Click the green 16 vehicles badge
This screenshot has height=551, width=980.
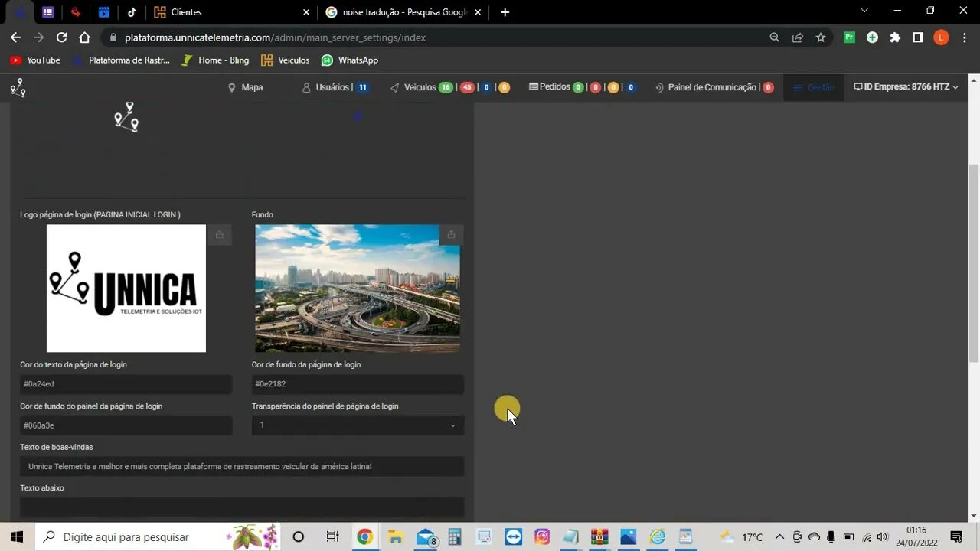pos(446,87)
